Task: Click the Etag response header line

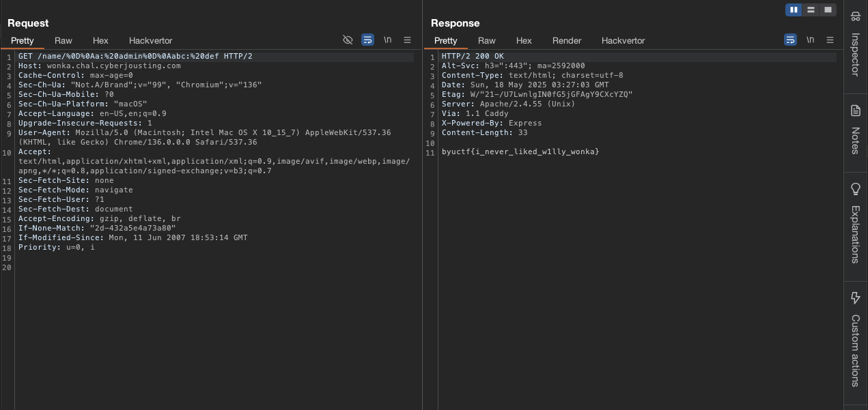Action: pos(537,95)
